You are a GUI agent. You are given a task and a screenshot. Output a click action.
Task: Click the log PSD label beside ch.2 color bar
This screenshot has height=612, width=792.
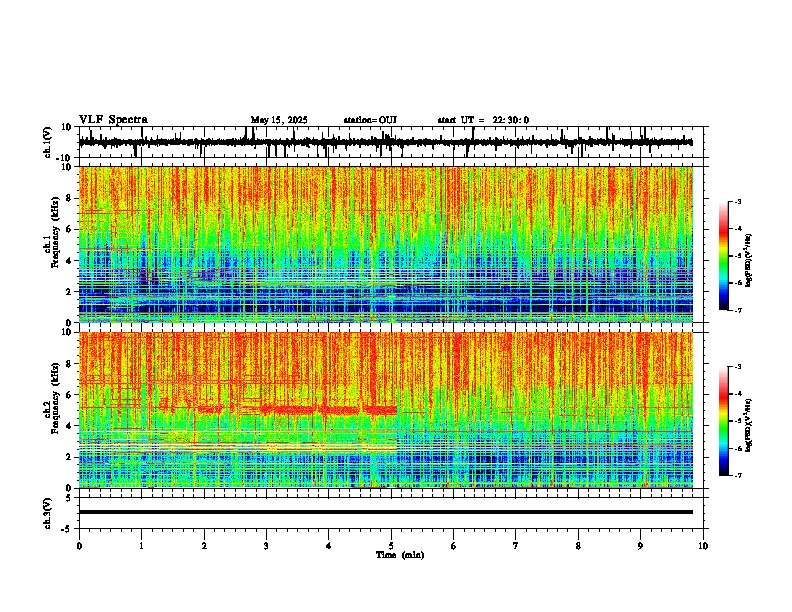click(x=749, y=425)
